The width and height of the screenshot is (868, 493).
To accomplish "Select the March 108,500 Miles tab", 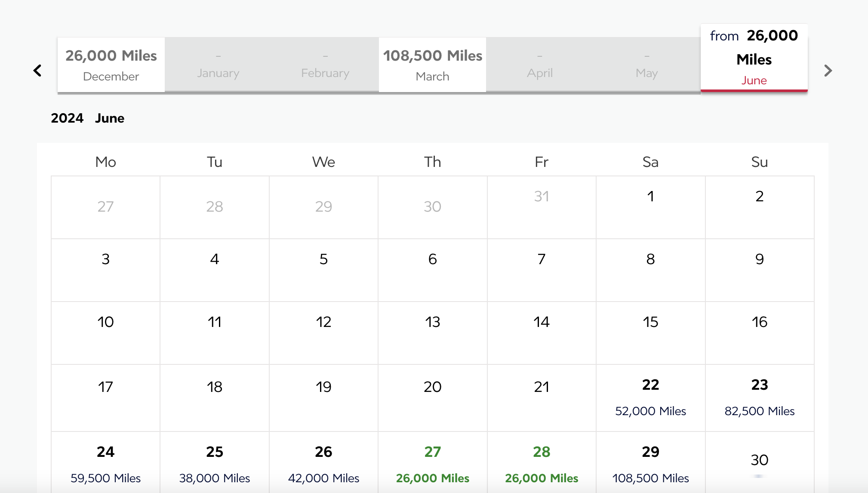I will pos(432,65).
